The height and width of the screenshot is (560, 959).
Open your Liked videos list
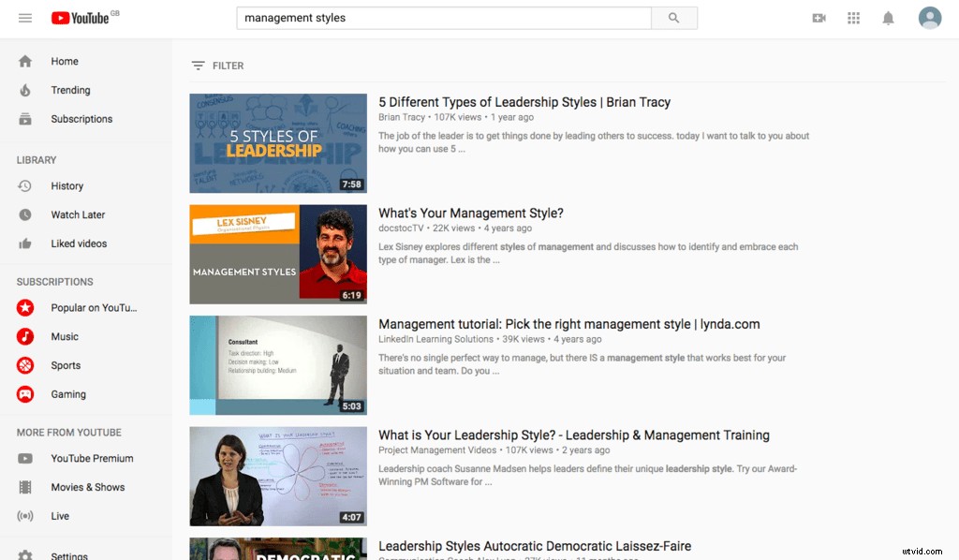pos(79,243)
